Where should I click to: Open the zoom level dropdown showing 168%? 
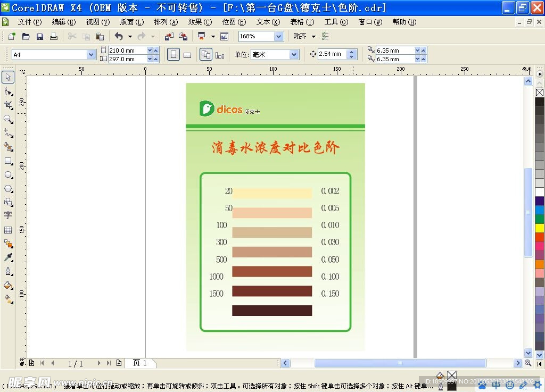(x=278, y=36)
